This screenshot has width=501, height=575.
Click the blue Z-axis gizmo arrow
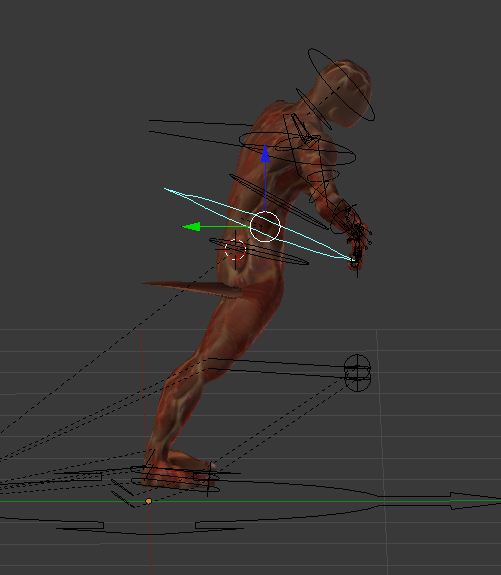(265, 153)
